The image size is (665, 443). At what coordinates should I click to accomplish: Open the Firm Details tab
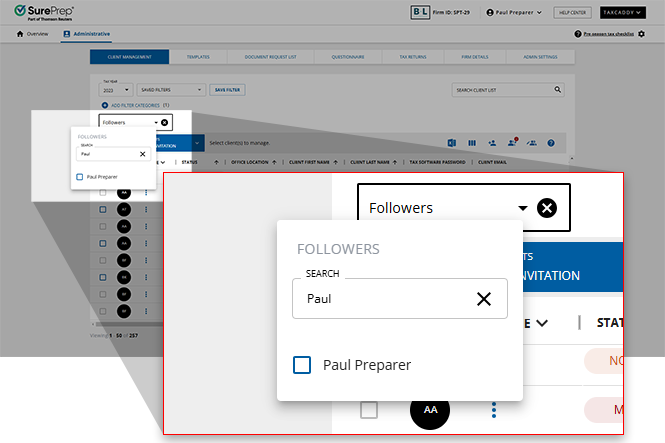tap(475, 57)
